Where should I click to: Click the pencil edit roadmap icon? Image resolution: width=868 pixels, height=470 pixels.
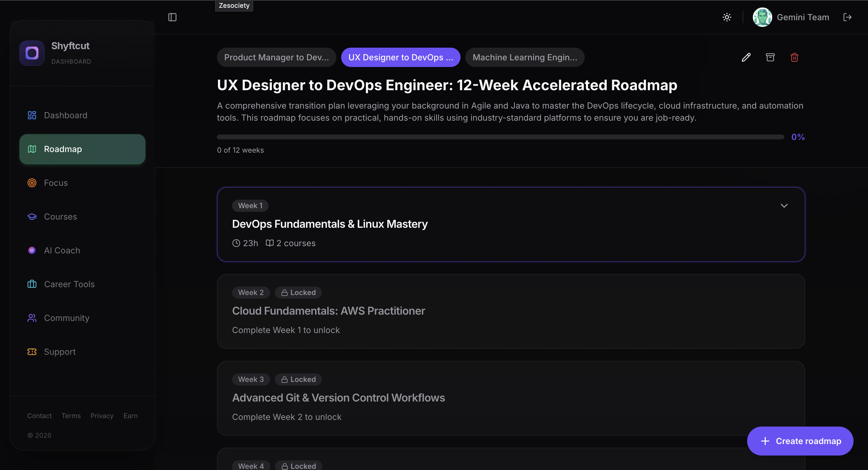tap(746, 57)
